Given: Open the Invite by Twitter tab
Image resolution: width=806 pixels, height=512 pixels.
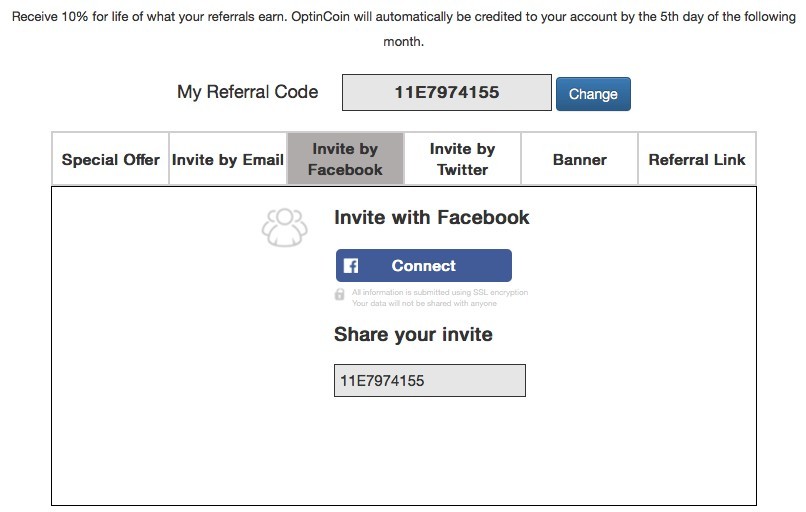Looking at the screenshot, I should tap(462, 159).
